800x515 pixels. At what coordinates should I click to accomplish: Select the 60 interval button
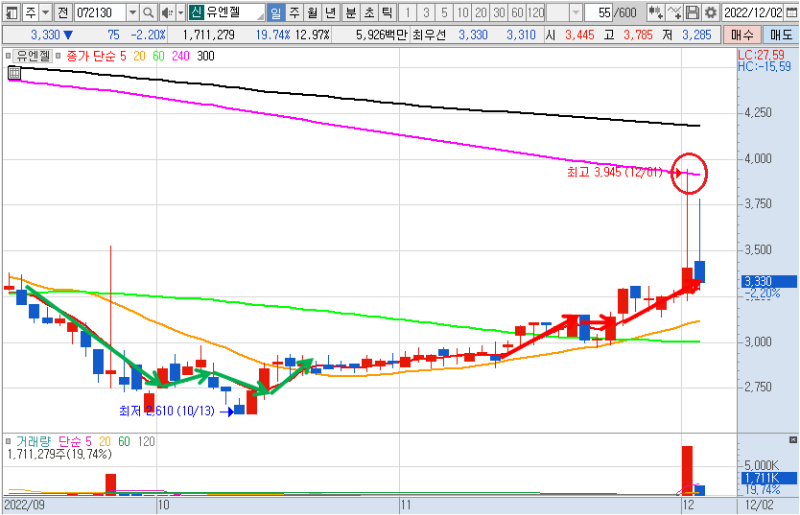tap(517, 12)
